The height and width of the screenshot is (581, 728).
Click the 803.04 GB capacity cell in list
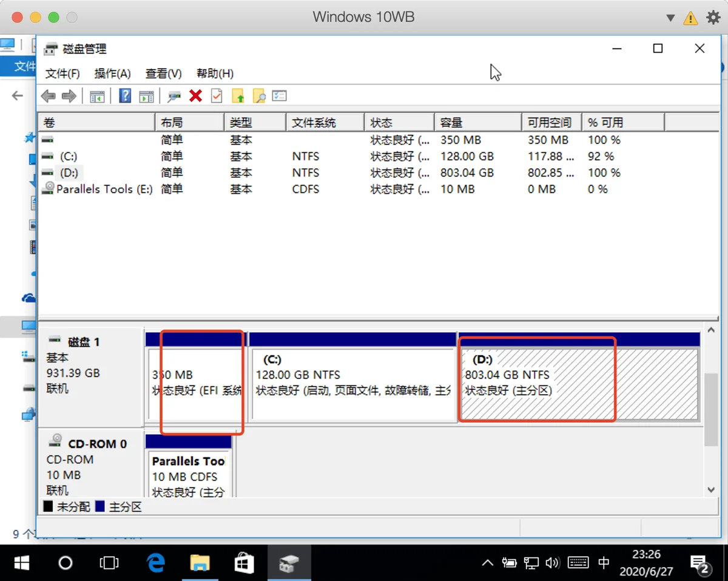click(467, 172)
